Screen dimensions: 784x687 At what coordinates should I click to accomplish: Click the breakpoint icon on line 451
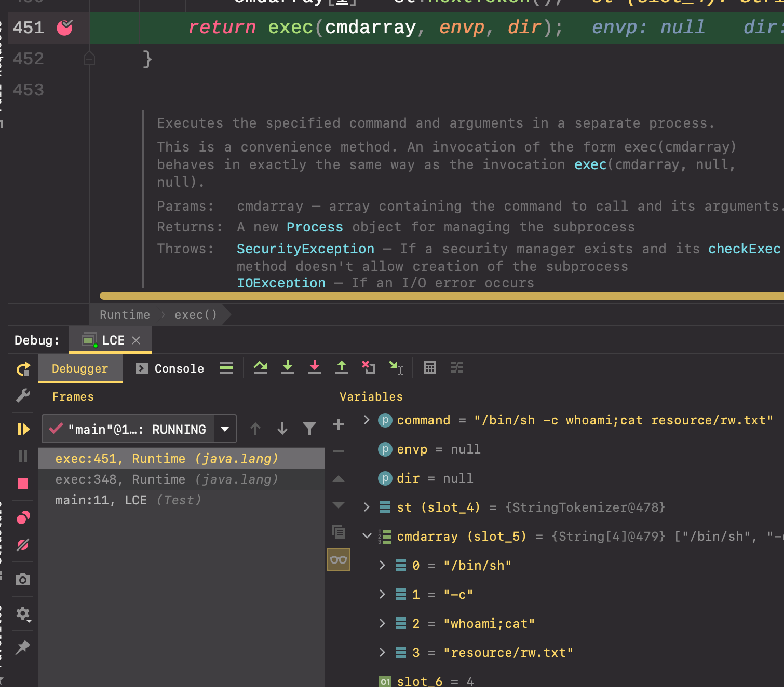(x=64, y=28)
